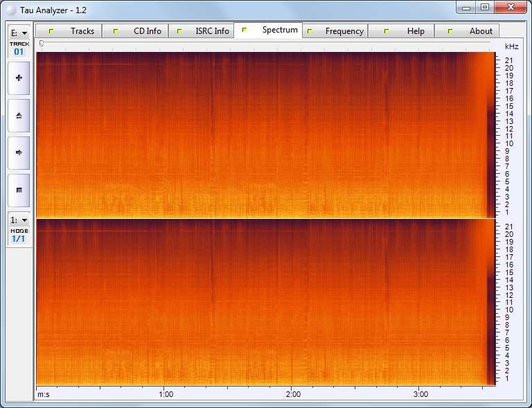Click the 1:00 mark on the timeline

(x=166, y=394)
